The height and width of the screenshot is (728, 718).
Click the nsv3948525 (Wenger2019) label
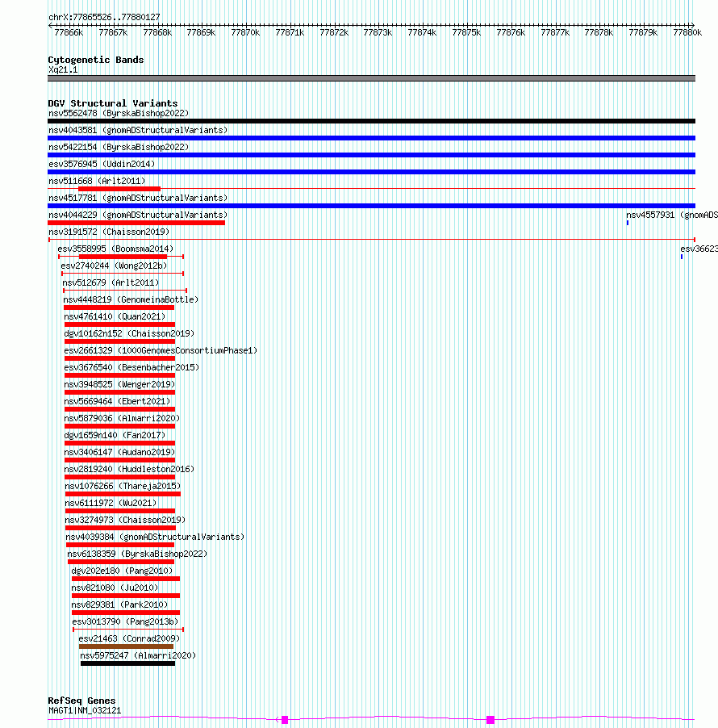coord(119,384)
